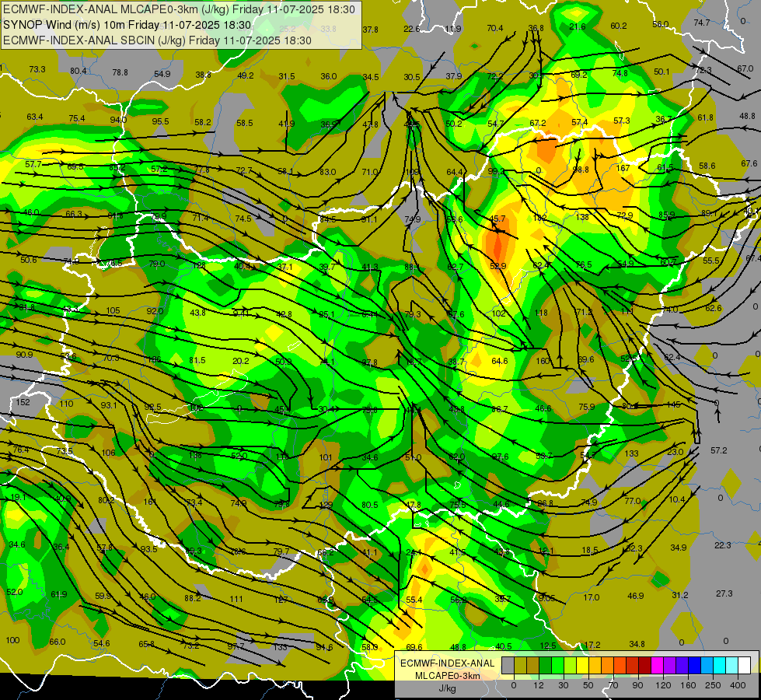761x700 pixels.
Task: Click the map value 21.6
Action: 577,26
